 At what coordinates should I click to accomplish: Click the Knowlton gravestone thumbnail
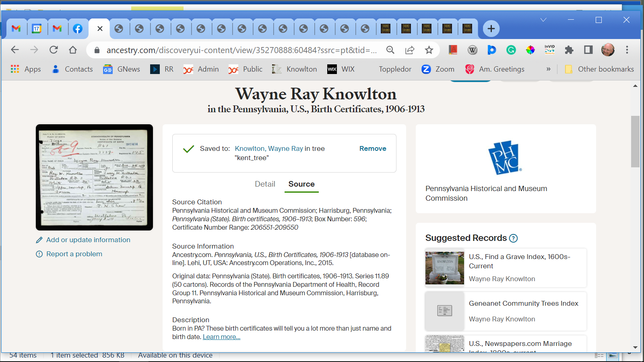[x=445, y=268]
